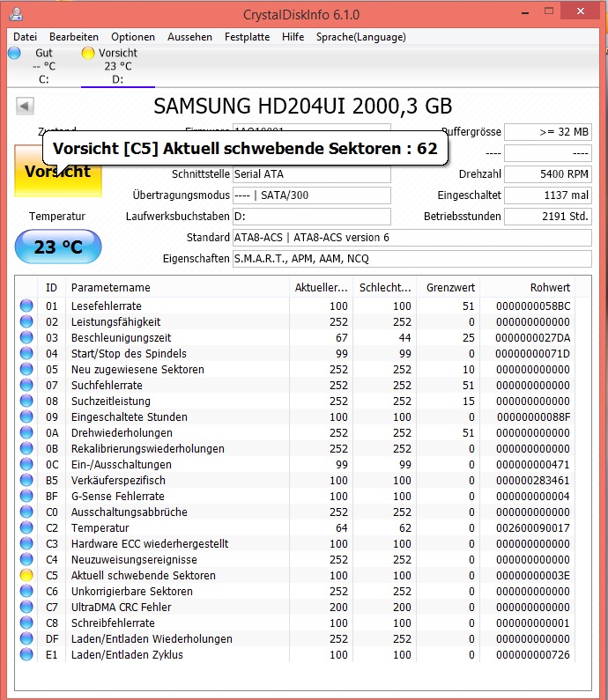Screen dimensions: 608x700
Task: Open the Bearbeiten menu
Action: click(74, 37)
